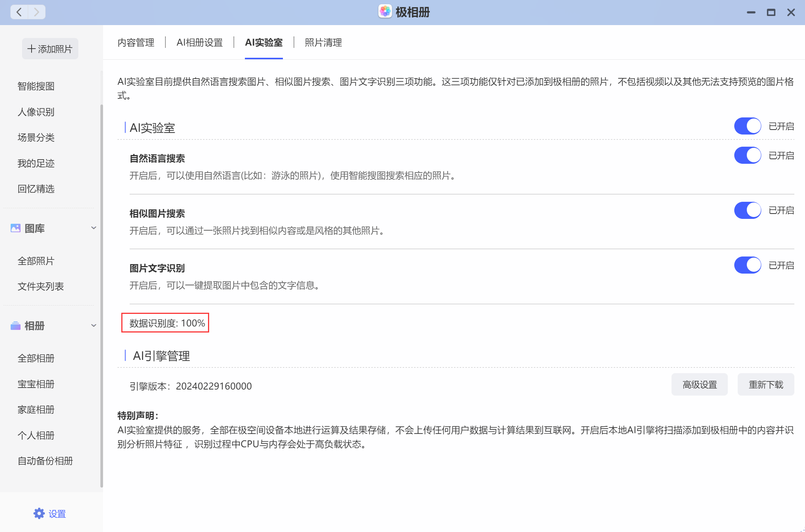Click the plus icon to add photos

click(x=32, y=49)
